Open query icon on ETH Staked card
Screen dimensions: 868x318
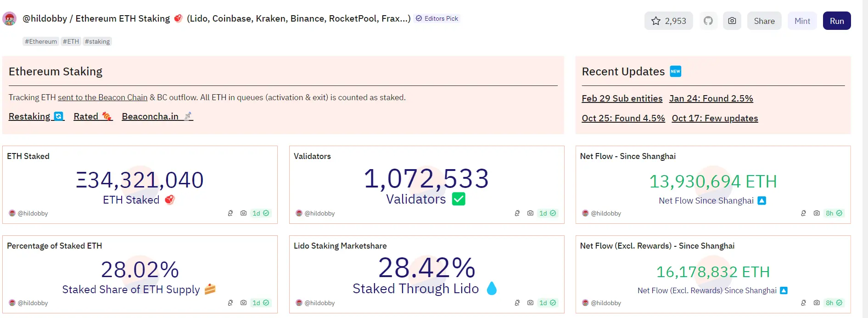click(230, 213)
